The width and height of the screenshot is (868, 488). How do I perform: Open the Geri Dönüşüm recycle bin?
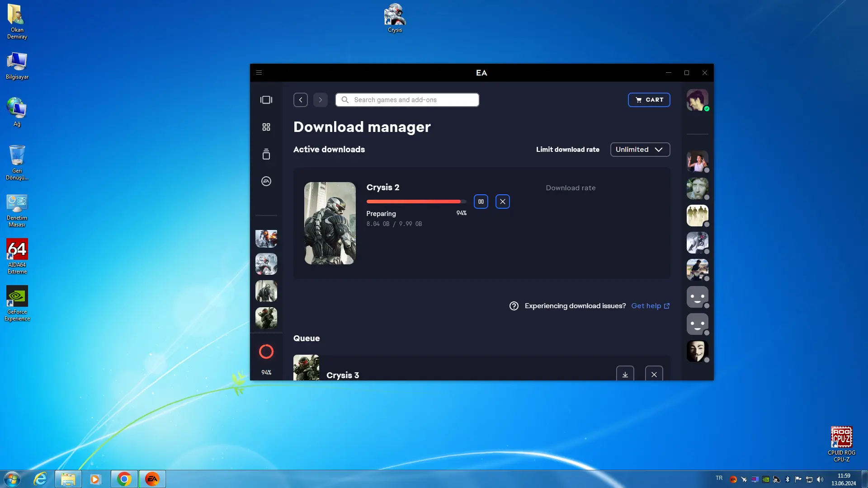17,163
